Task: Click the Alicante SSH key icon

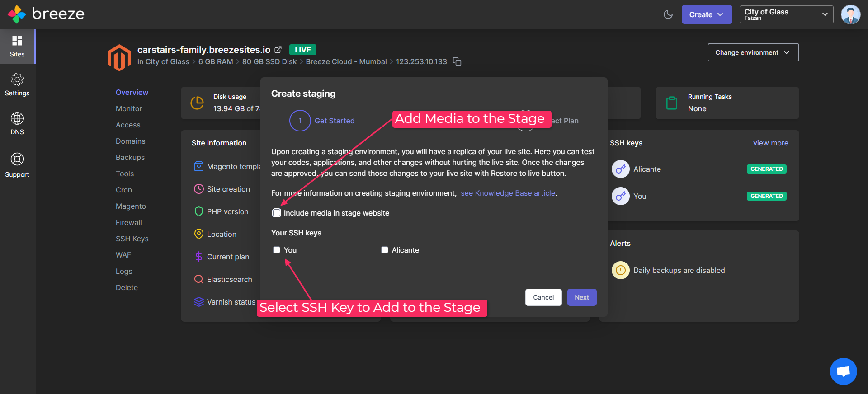Action: 620,169
